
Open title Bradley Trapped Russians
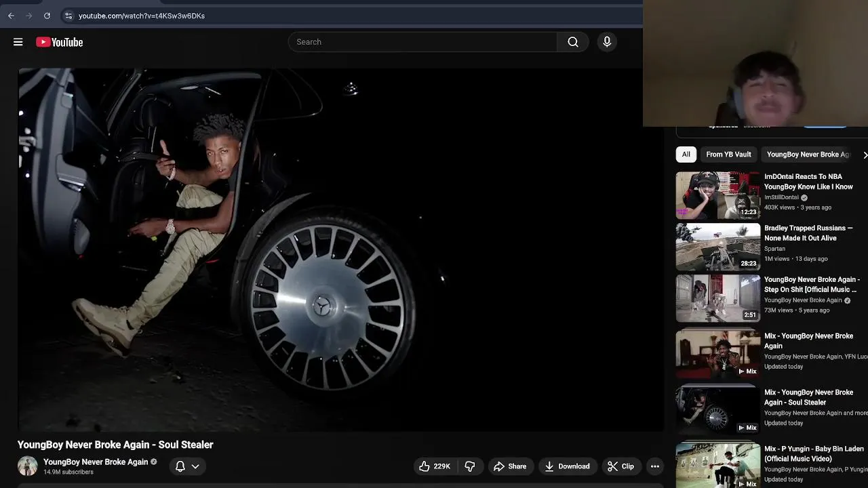click(x=808, y=233)
